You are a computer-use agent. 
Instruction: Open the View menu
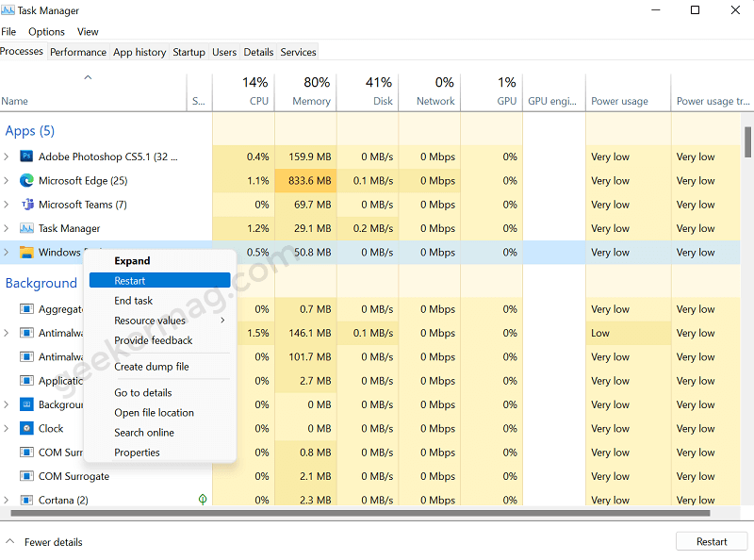pyautogui.click(x=88, y=32)
